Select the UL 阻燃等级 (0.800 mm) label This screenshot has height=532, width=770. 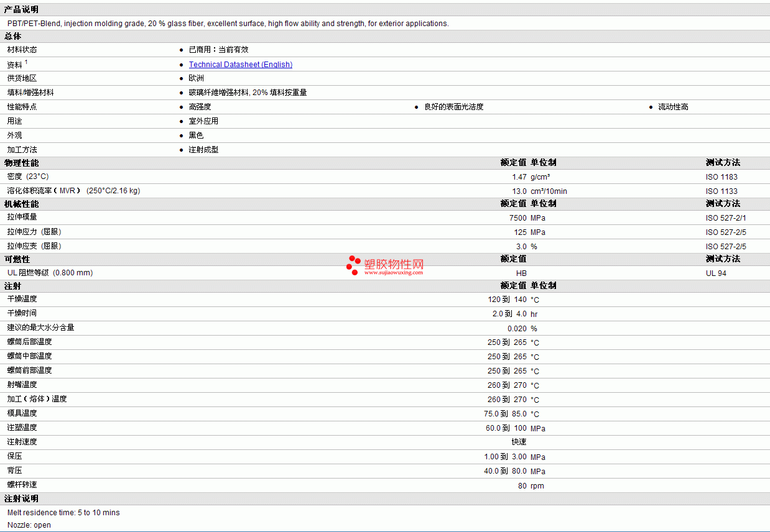pyautogui.click(x=50, y=273)
